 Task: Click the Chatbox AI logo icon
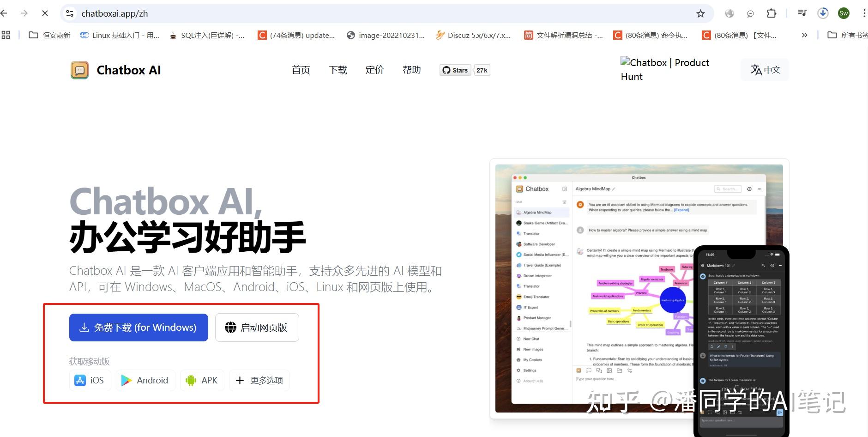coord(79,70)
